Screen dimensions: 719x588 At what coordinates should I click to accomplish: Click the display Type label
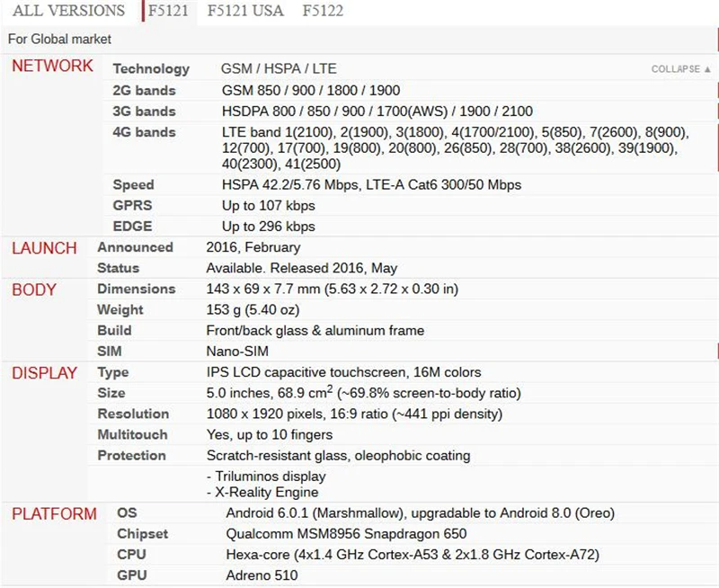pos(113,372)
